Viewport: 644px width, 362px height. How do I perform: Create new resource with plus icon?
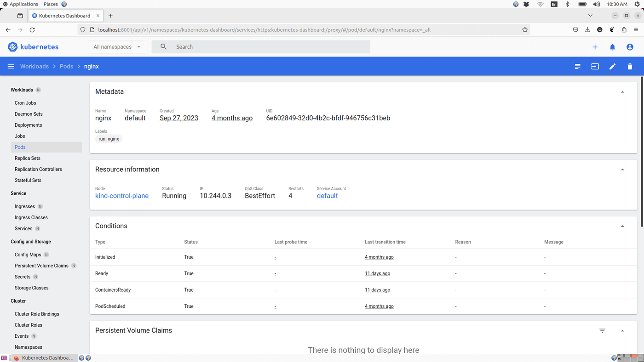(x=595, y=47)
